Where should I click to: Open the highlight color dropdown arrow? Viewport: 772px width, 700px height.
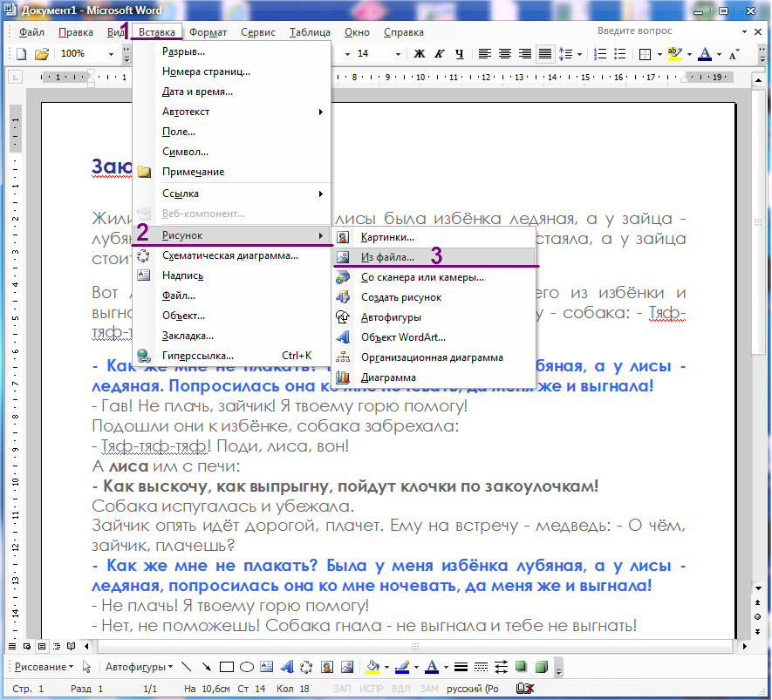pyautogui.click(x=689, y=54)
